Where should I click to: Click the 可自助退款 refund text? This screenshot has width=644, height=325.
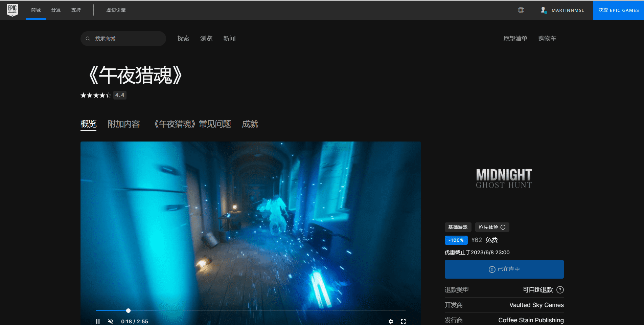(538, 290)
